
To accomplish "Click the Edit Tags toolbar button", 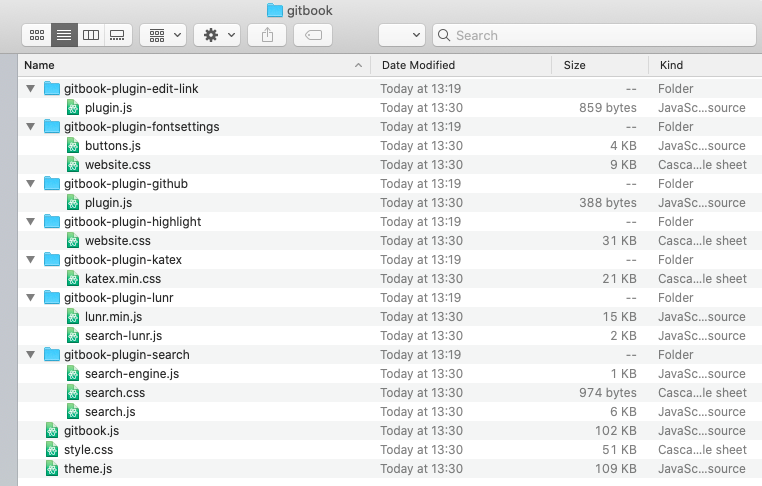I will click(313, 35).
